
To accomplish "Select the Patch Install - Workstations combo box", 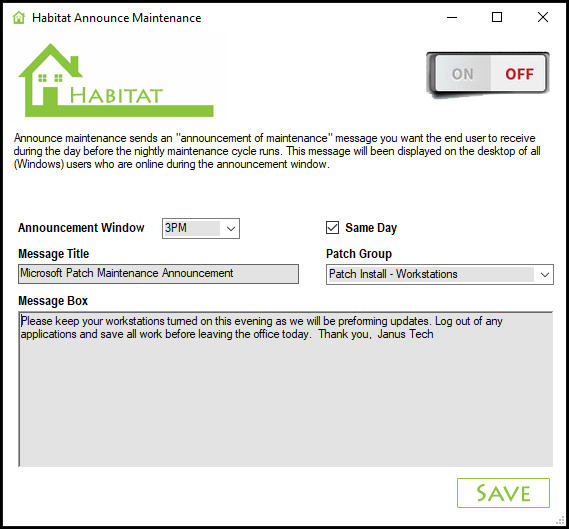I will pos(439,275).
